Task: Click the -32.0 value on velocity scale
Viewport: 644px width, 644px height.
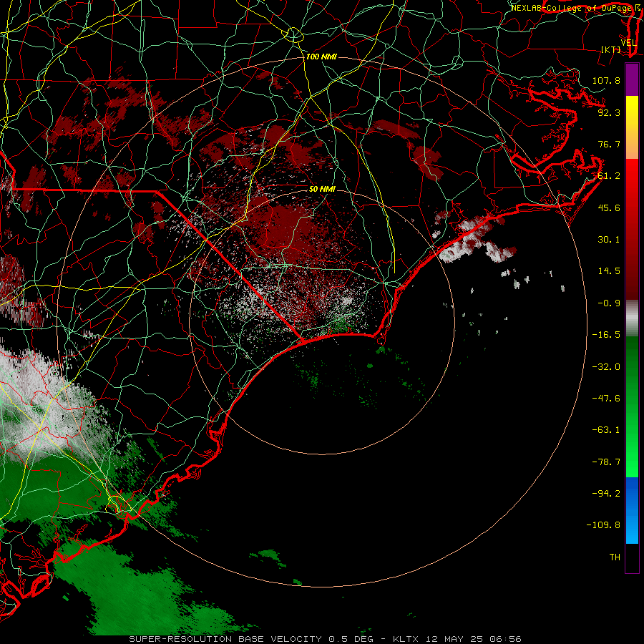Action: [606, 366]
